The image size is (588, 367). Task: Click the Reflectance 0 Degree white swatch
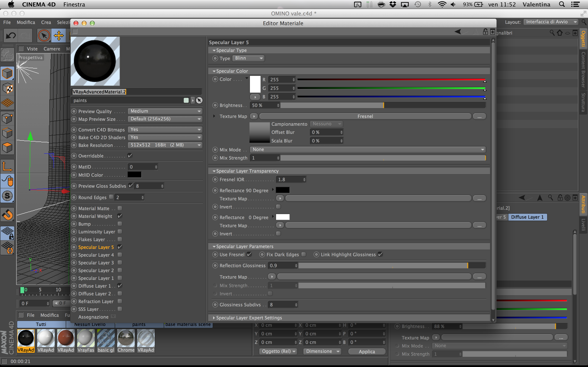tap(283, 217)
